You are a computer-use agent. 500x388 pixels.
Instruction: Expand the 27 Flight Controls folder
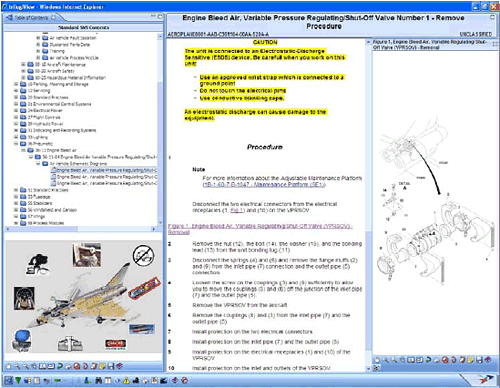point(16,117)
